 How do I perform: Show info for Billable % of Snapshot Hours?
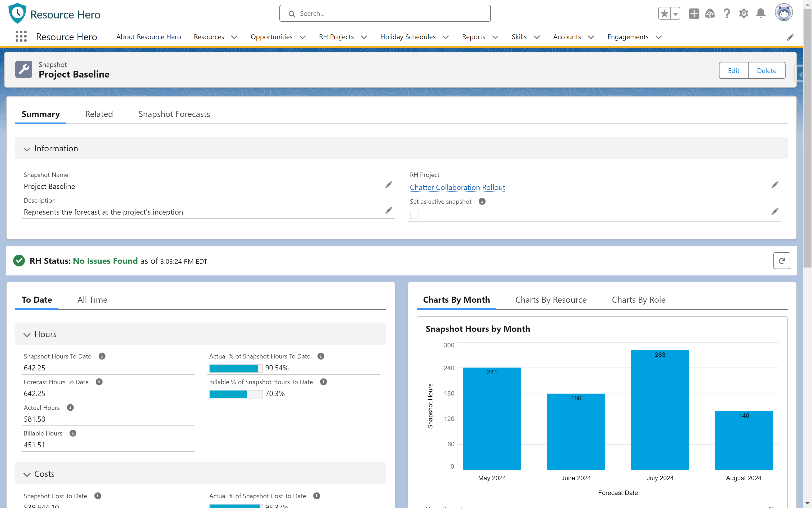(x=324, y=382)
